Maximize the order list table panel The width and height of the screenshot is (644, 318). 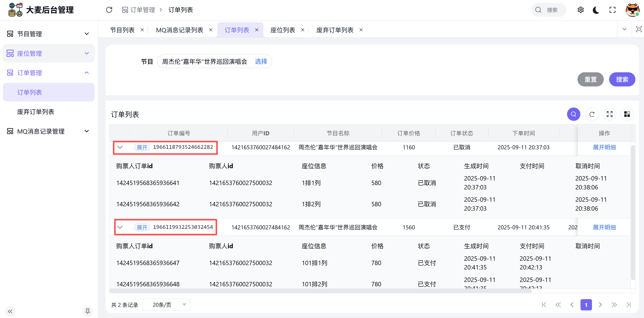click(609, 114)
